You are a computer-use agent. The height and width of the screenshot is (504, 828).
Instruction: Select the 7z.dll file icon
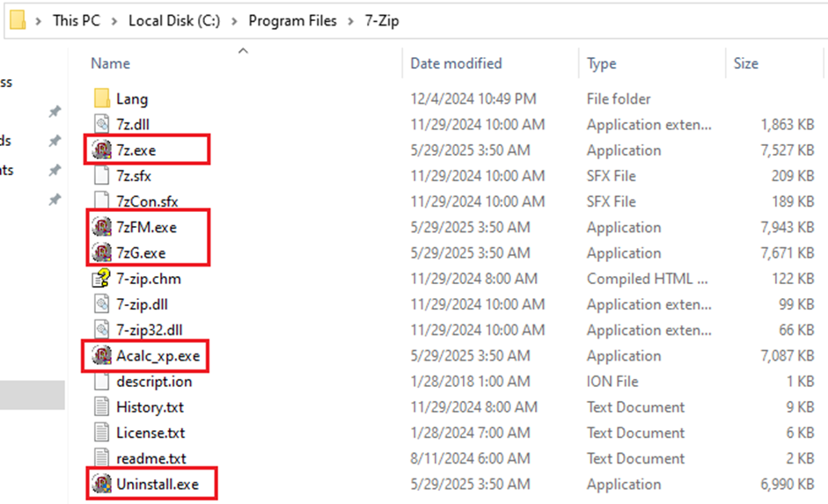(101, 124)
